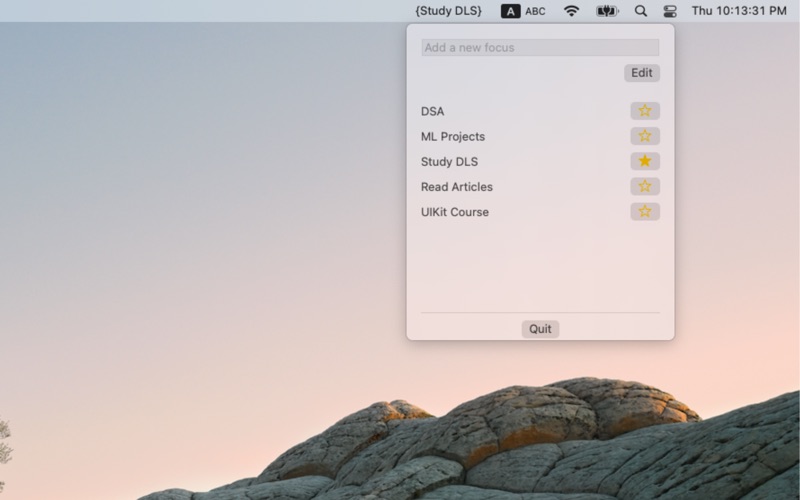The width and height of the screenshot is (800, 500).
Task: Open the battery status menu
Action: (607, 11)
